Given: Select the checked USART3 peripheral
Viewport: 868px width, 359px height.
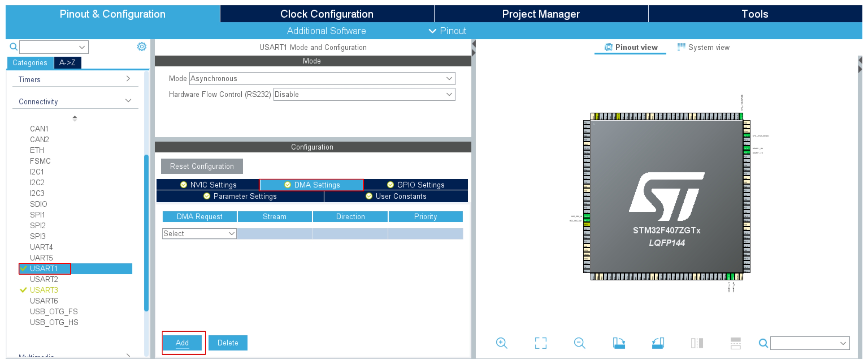Looking at the screenshot, I should 44,290.
